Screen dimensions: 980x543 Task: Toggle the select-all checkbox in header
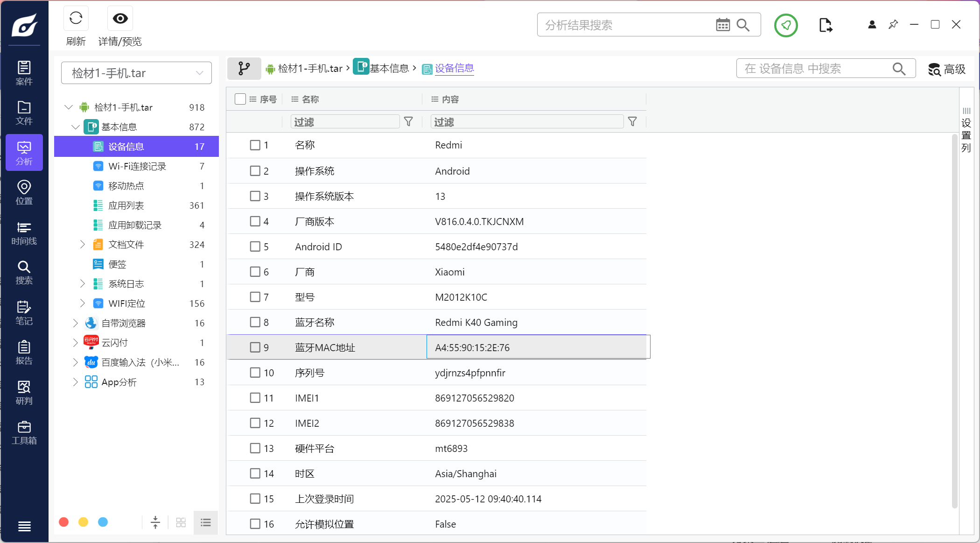[240, 99]
